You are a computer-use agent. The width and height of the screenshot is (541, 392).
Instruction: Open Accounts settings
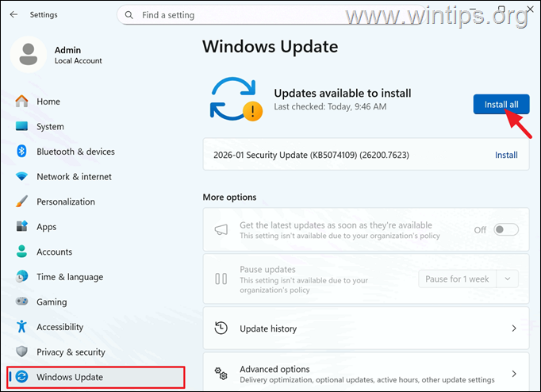point(95,252)
